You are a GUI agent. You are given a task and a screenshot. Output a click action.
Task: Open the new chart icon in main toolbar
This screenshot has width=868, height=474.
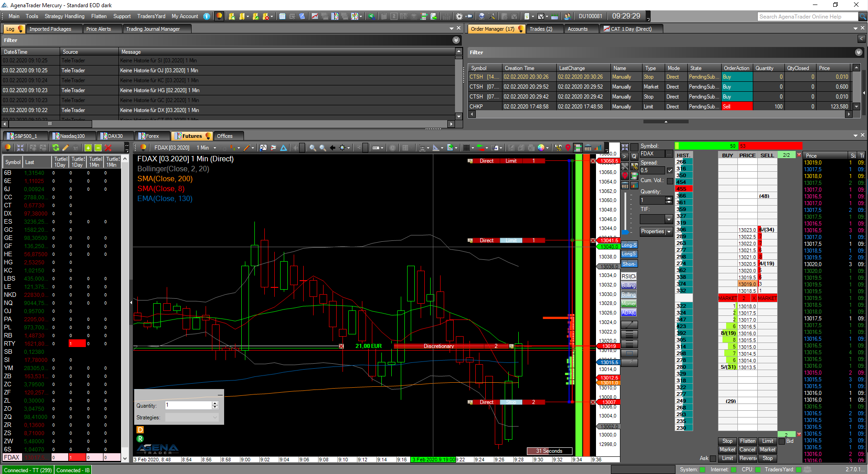[314, 16]
